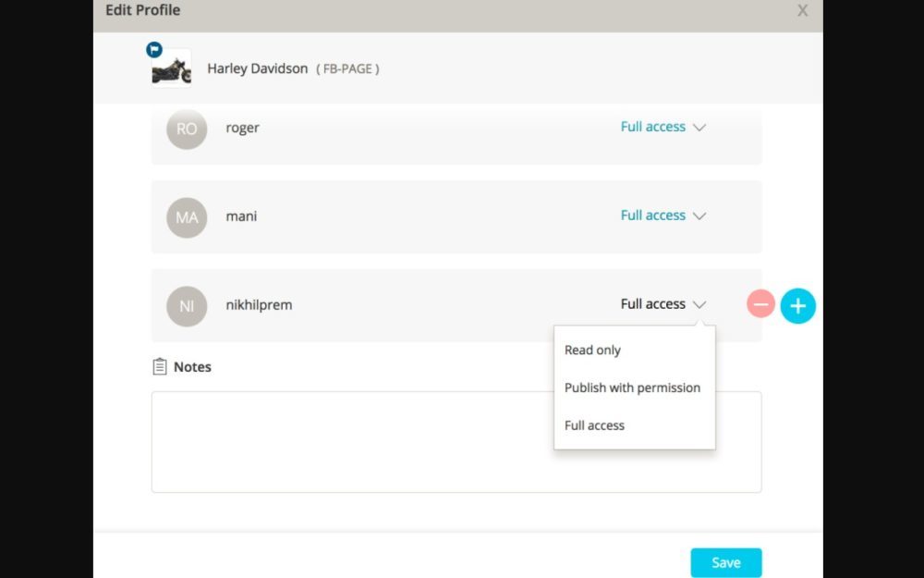Open mani's Full access dropdown
The height and width of the screenshot is (578, 924).
point(663,215)
